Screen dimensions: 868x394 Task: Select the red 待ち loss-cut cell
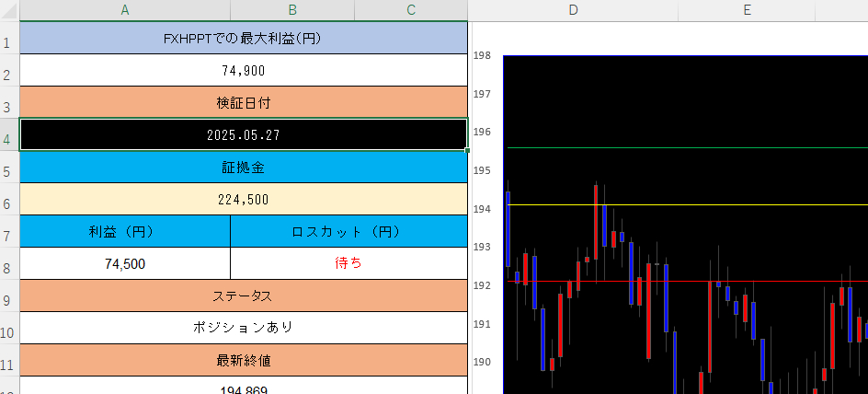(348, 263)
